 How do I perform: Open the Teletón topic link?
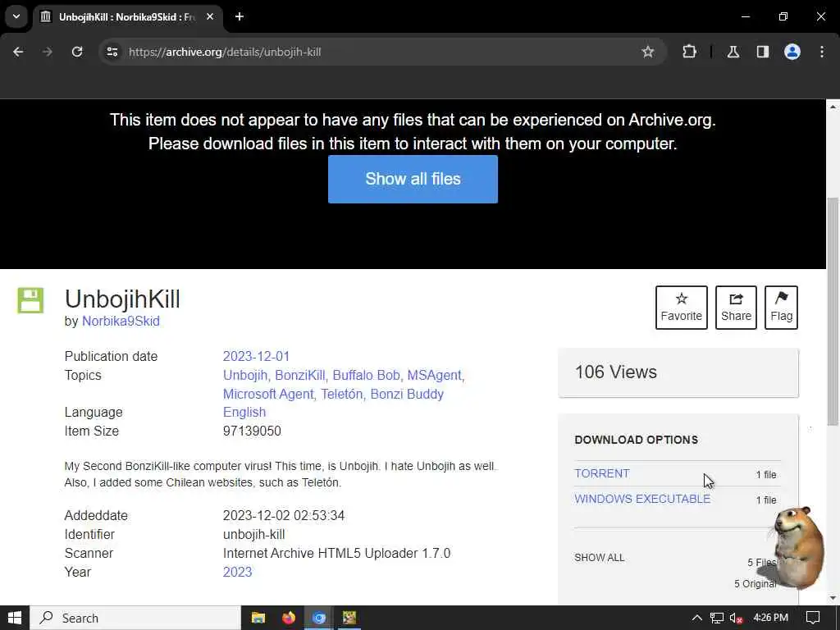pos(342,394)
